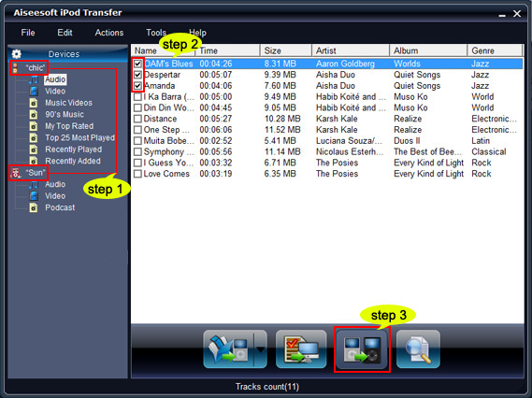Open the Recently Added playlist
This screenshot has width=532, height=398.
pos(73,161)
